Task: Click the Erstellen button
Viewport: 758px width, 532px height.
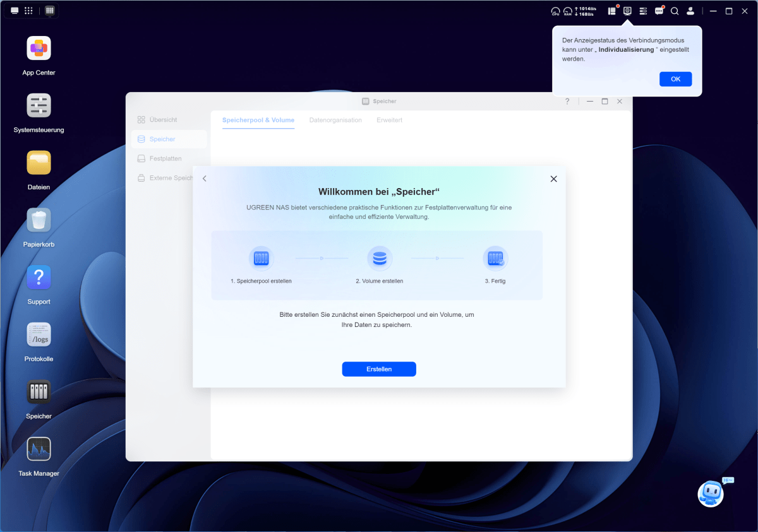Action: tap(379, 369)
